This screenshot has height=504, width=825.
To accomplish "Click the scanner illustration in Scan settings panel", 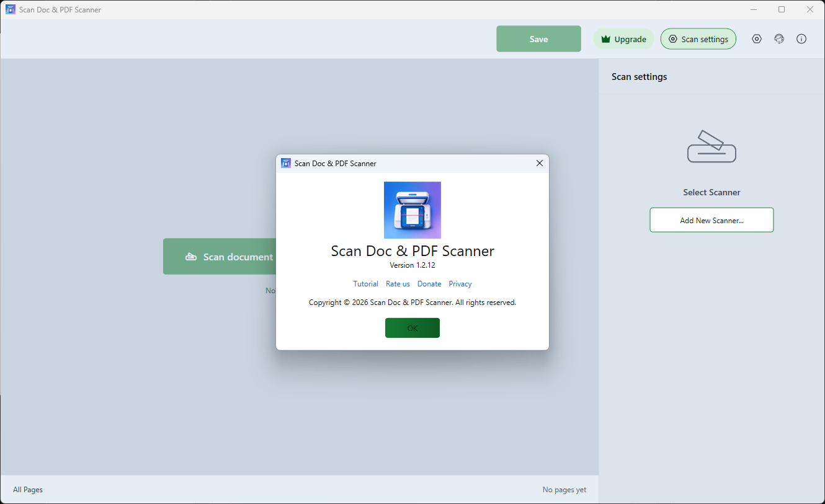I will click(711, 146).
